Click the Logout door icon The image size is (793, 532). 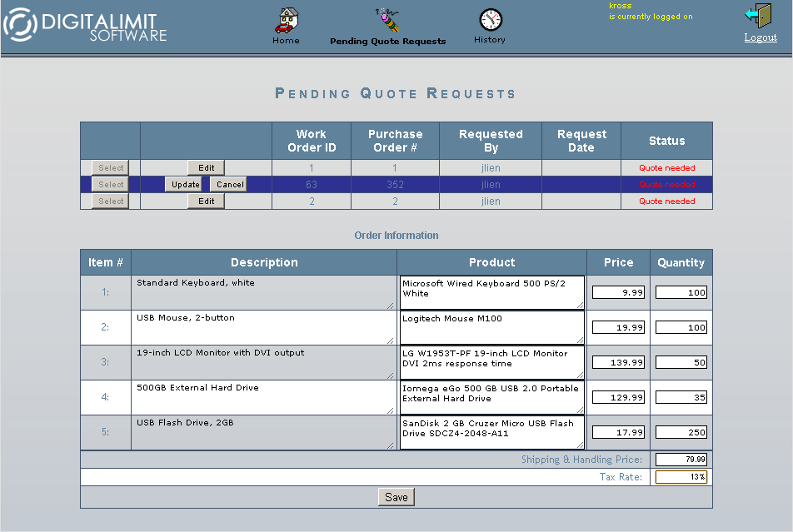pyautogui.click(x=759, y=16)
